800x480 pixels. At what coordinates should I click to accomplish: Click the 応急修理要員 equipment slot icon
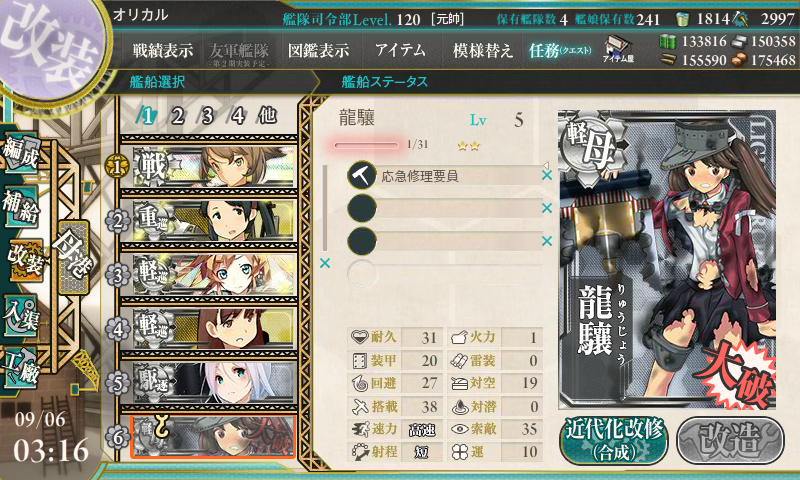362,175
